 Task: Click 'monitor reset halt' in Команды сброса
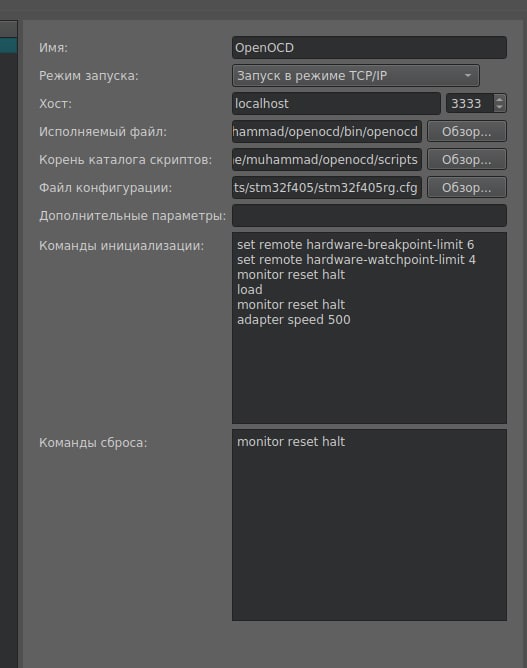click(291, 441)
